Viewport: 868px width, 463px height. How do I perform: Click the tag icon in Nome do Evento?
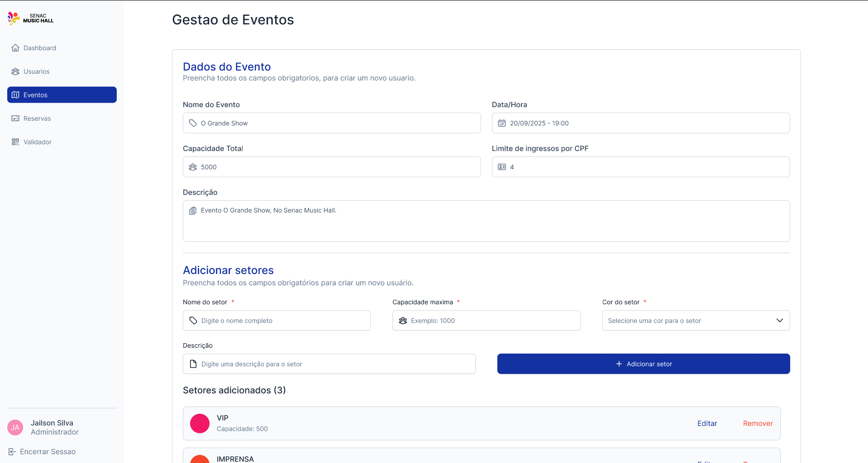click(x=193, y=123)
